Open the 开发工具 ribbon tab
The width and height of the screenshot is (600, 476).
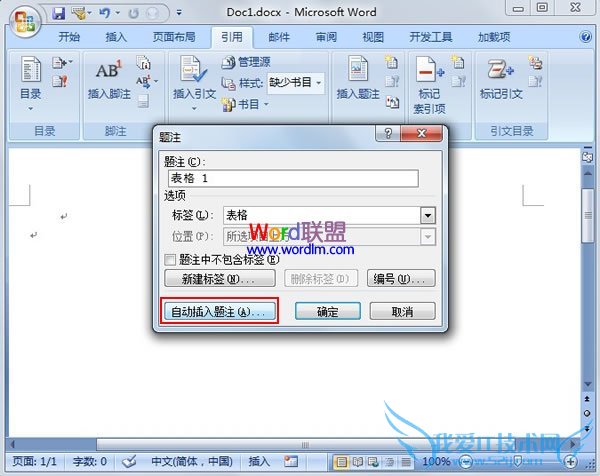pyautogui.click(x=430, y=37)
